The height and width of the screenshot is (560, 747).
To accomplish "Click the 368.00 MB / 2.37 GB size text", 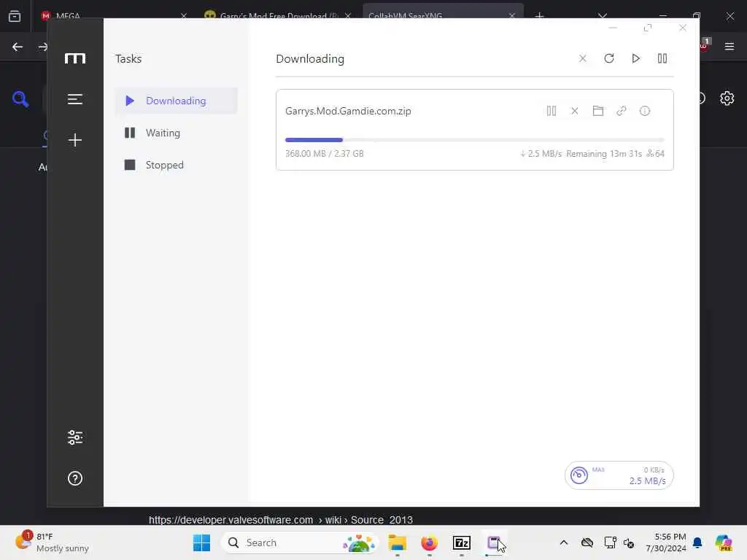I will tap(325, 153).
